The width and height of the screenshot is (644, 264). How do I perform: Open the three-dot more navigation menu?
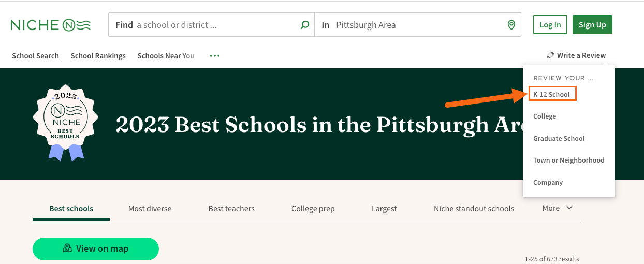coord(215,56)
